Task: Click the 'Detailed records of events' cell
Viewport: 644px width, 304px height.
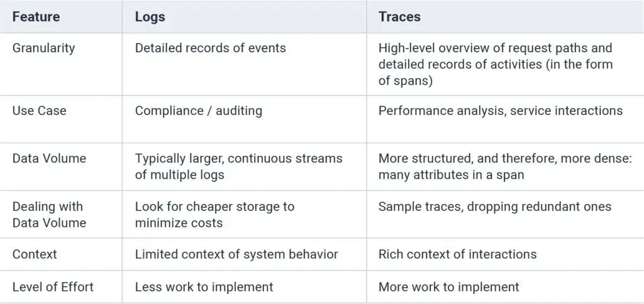Action: (x=210, y=48)
